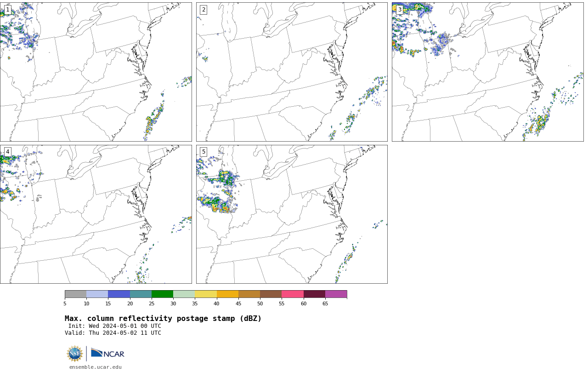Click the panel number label '3'
The width and height of the screenshot is (588, 372).
coord(399,10)
